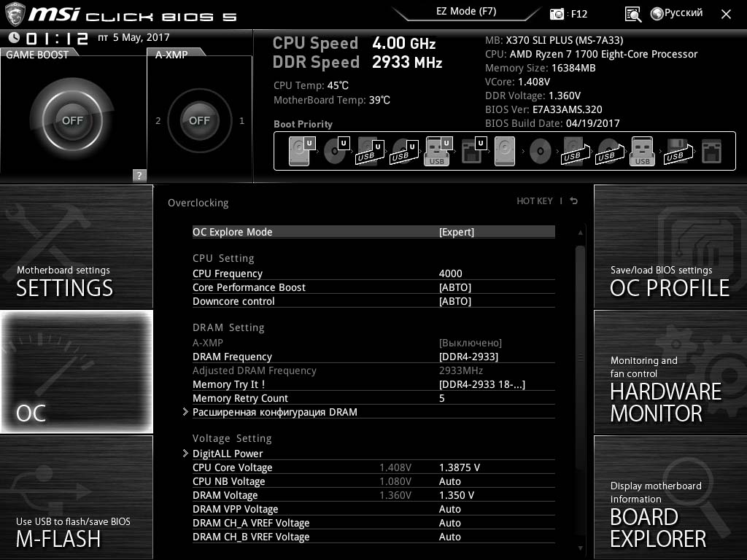Open the BOARD EXPLORER section
The image size is (747, 560).
(670, 497)
